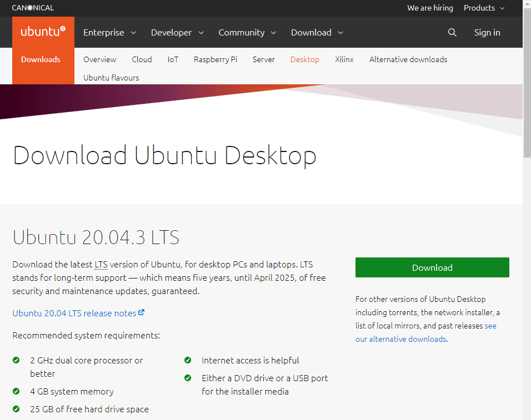
Task: Click the Ubuntu 20.04.3 LTS heading
Action: [96, 237]
